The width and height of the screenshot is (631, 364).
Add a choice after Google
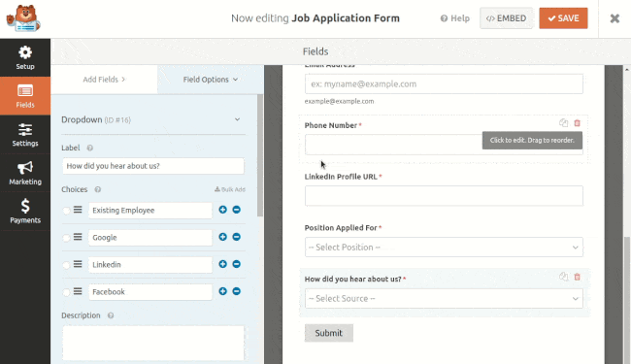tap(222, 237)
